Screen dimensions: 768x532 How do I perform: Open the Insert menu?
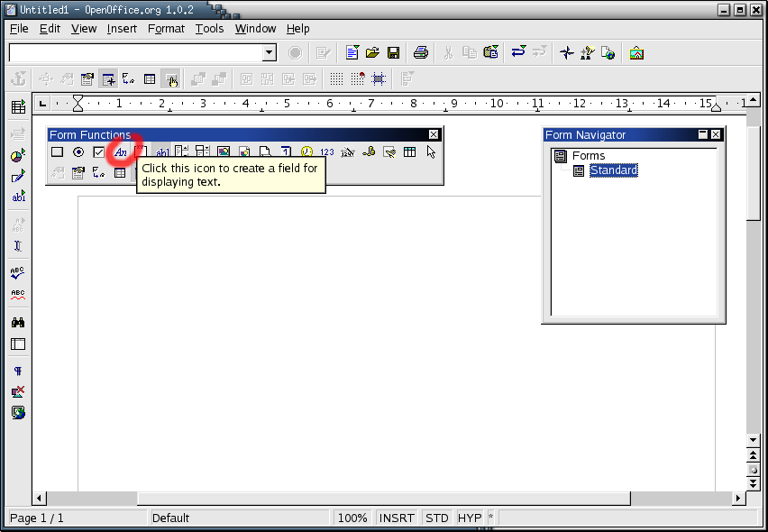point(122,29)
